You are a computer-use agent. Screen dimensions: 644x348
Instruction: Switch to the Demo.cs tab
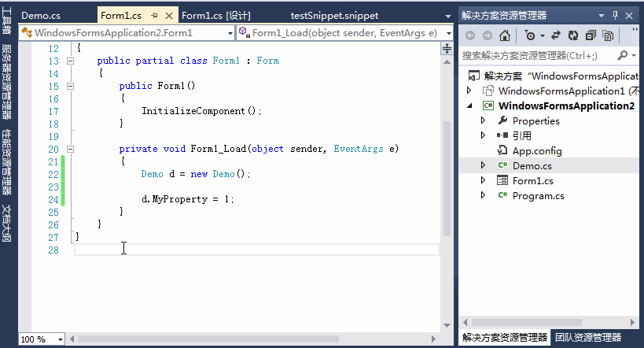(x=41, y=15)
